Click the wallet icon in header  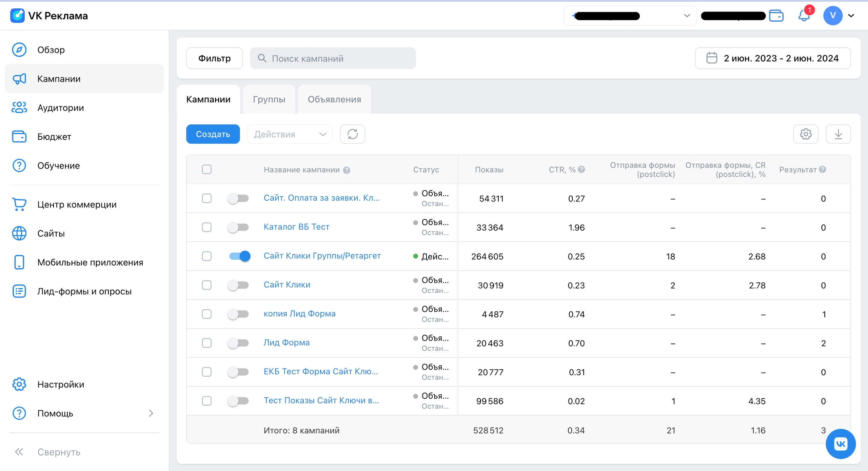coord(776,16)
